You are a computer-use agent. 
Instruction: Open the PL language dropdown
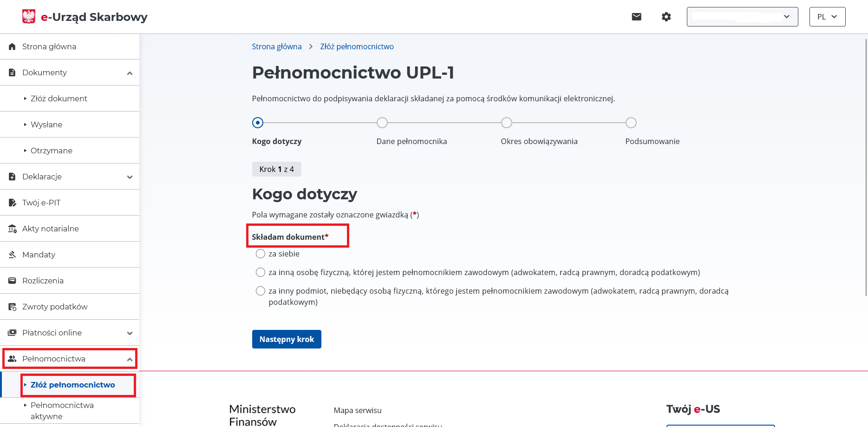(827, 17)
